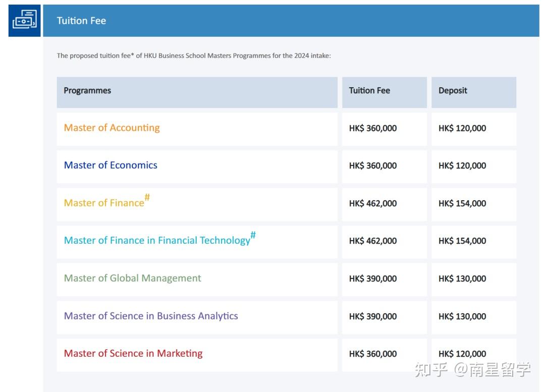Click the Master of Finance HK$ 462,000 fee
Screen dimensions: 545x392
(x=373, y=203)
